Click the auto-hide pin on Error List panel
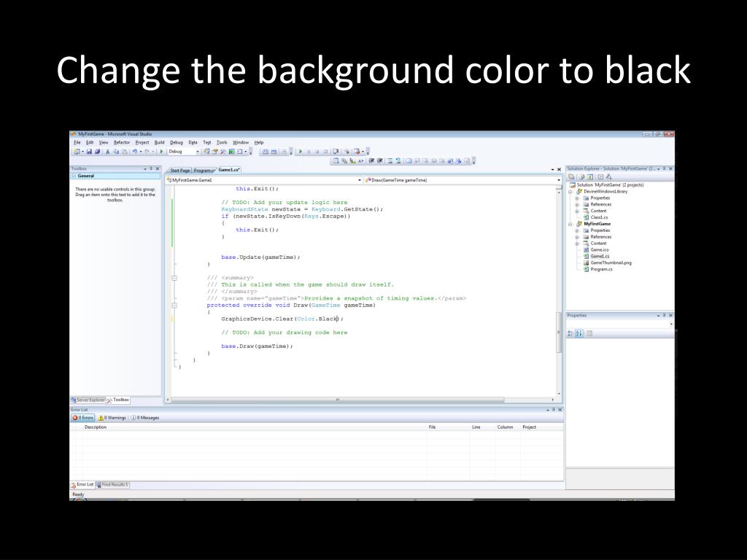Viewport: 747px width, 560px height. pos(553,410)
